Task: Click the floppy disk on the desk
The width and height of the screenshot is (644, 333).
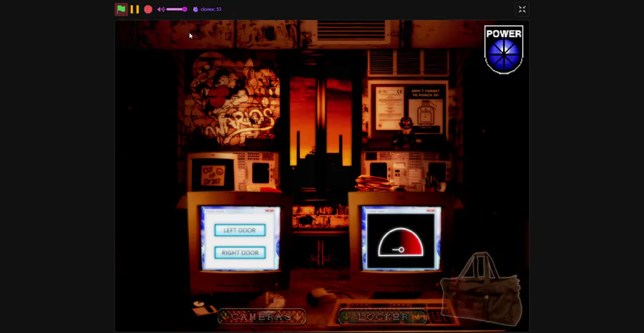Action: point(205,308)
